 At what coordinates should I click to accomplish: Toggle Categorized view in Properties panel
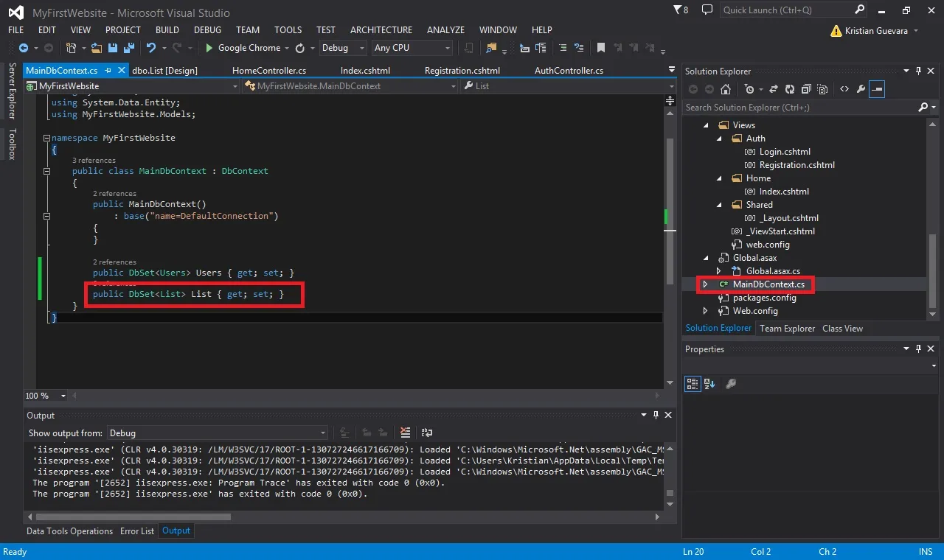pos(692,383)
